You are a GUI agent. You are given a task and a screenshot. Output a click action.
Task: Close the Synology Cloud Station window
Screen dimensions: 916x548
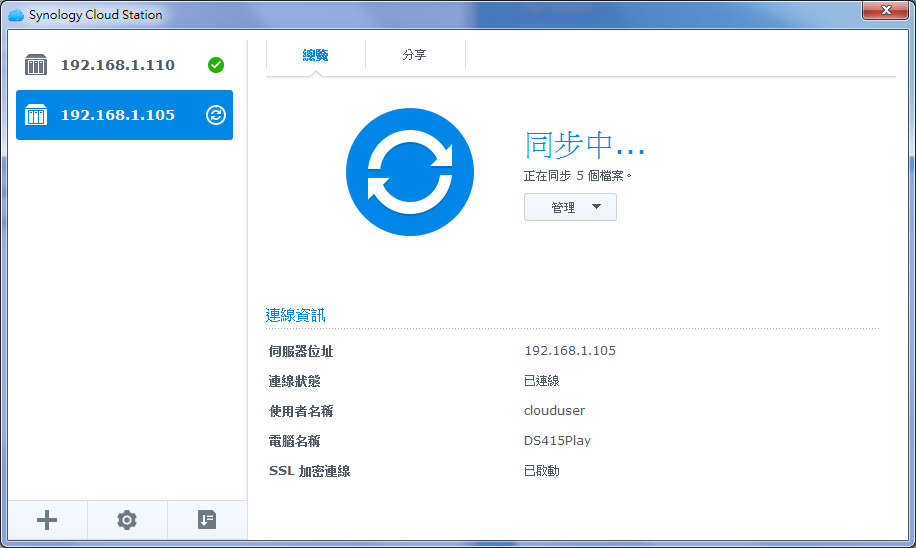(886, 10)
